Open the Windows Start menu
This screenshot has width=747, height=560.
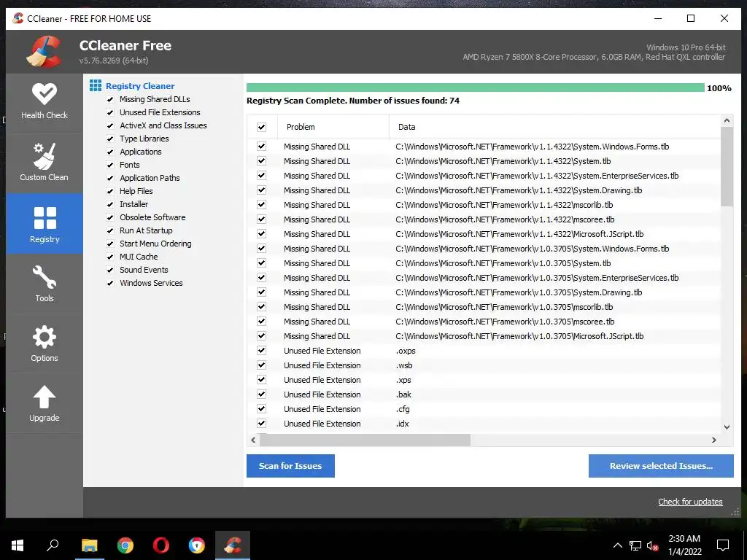18,545
